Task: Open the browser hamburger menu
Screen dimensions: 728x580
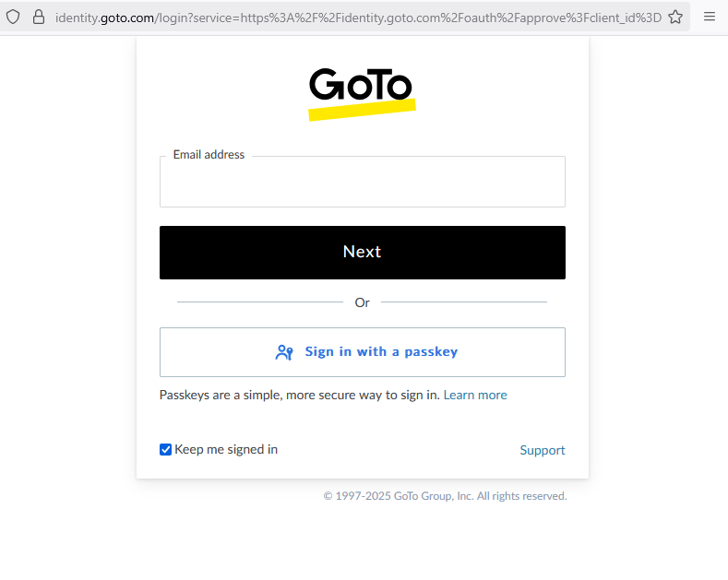Action: [710, 17]
